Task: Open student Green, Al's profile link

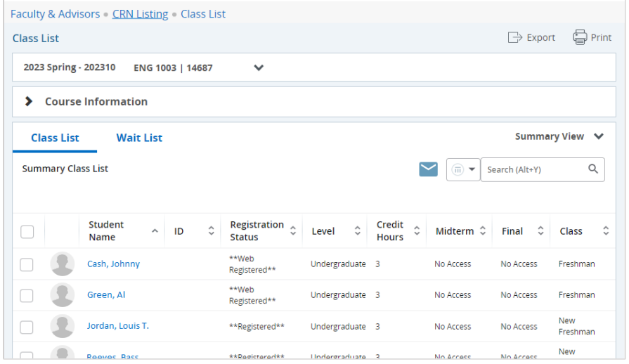Action: coord(106,294)
